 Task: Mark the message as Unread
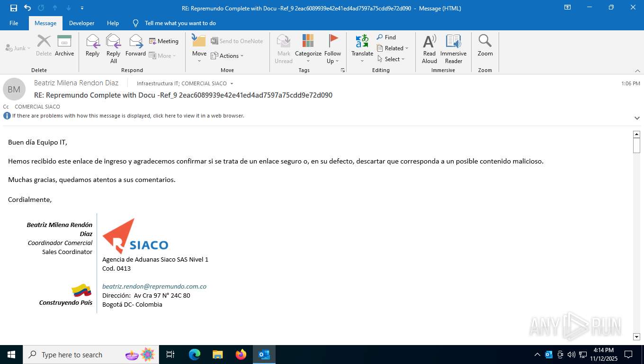click(x=284, y=49)
